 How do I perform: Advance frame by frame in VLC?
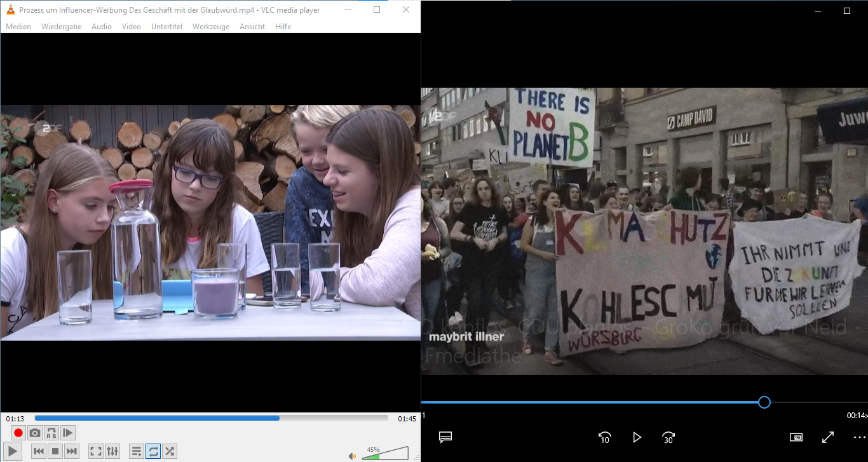pos(68,433)
